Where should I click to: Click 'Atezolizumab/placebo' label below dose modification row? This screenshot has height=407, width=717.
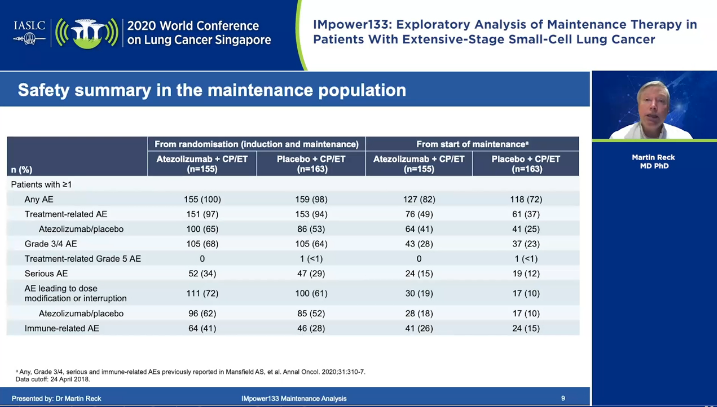(x=81, y=314)
